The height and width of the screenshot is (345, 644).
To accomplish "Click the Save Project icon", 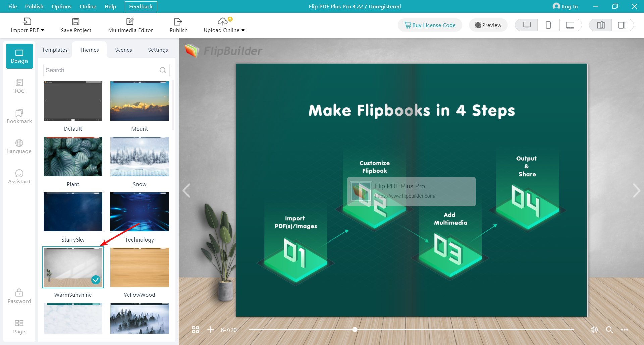I will 76,22.
